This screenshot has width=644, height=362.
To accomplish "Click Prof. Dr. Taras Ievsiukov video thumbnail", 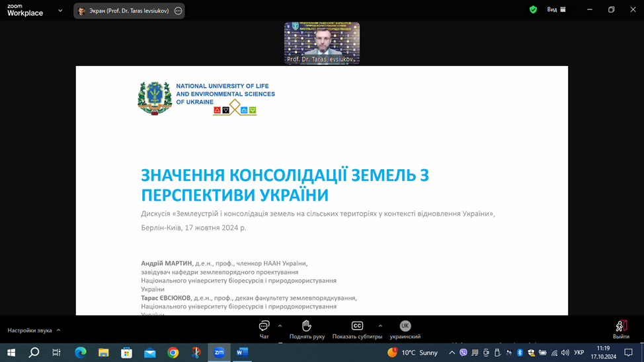I will pyautogui.click(x=322, y=43).
